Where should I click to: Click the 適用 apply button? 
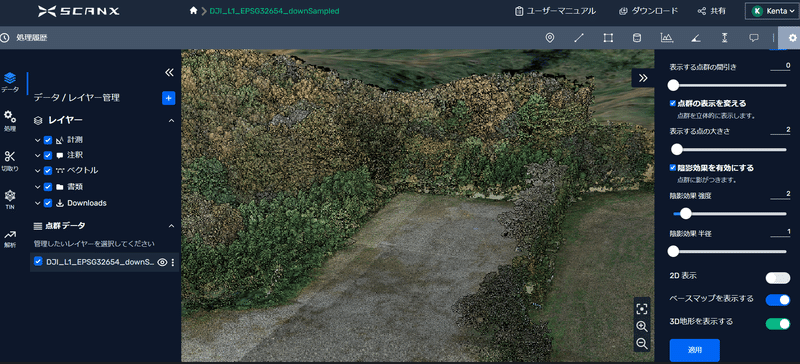point(694,350)
